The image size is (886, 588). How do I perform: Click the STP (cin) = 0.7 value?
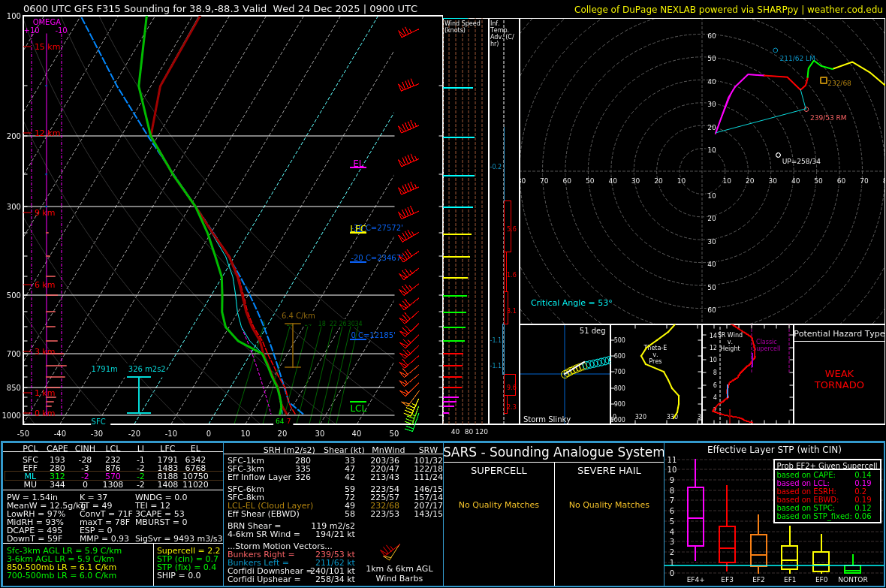click(188, 559)
